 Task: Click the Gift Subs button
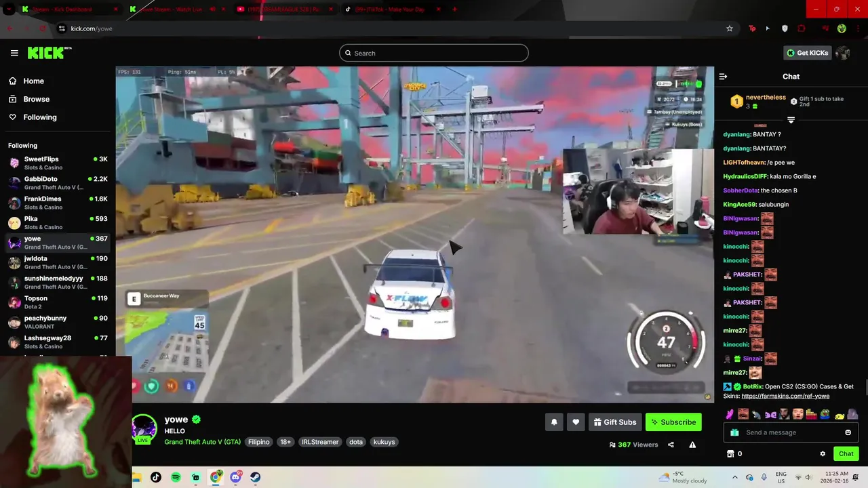click(x=615, y=422)
